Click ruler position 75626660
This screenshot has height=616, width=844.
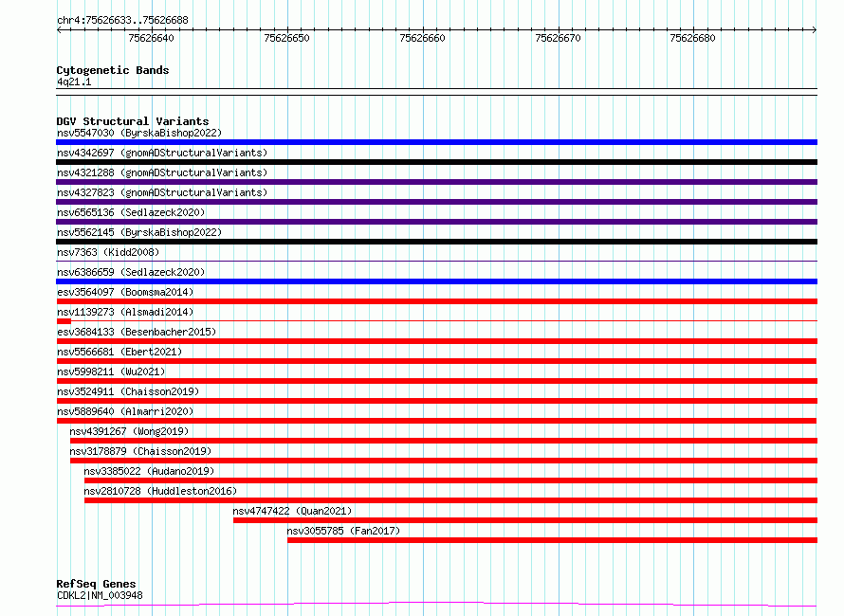(423, 38)
